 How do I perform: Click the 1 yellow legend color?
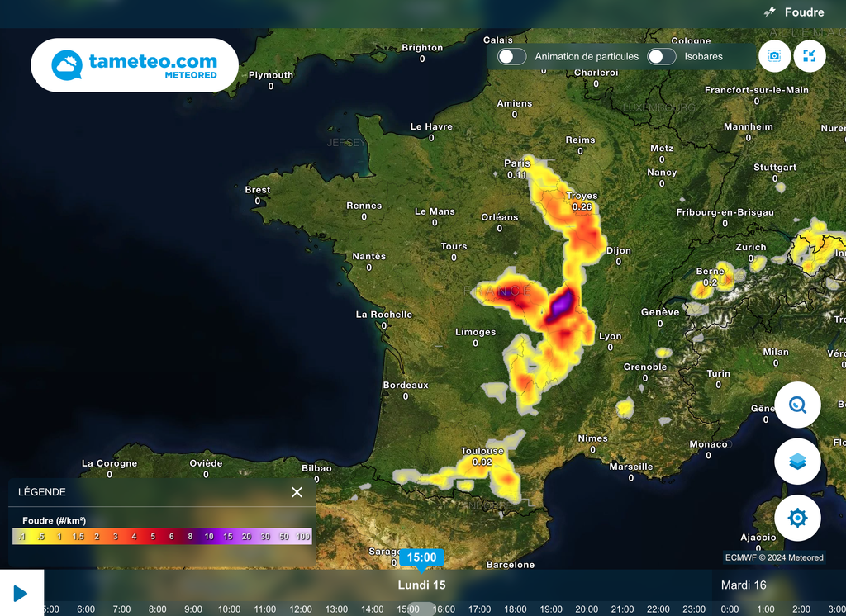tap(59, 536)
